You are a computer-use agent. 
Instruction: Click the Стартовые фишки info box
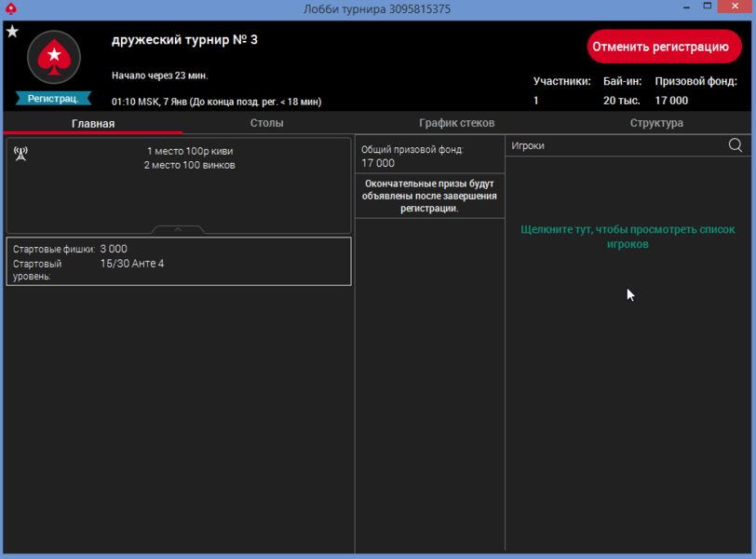pos(179,262)
